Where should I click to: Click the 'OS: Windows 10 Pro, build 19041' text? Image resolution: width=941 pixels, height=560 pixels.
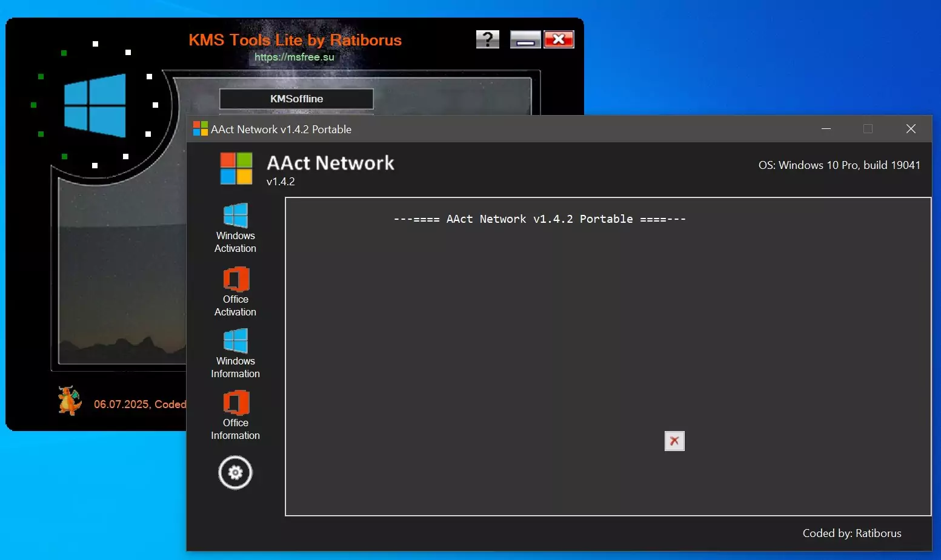pyautogui.click(x=839, y=165)
